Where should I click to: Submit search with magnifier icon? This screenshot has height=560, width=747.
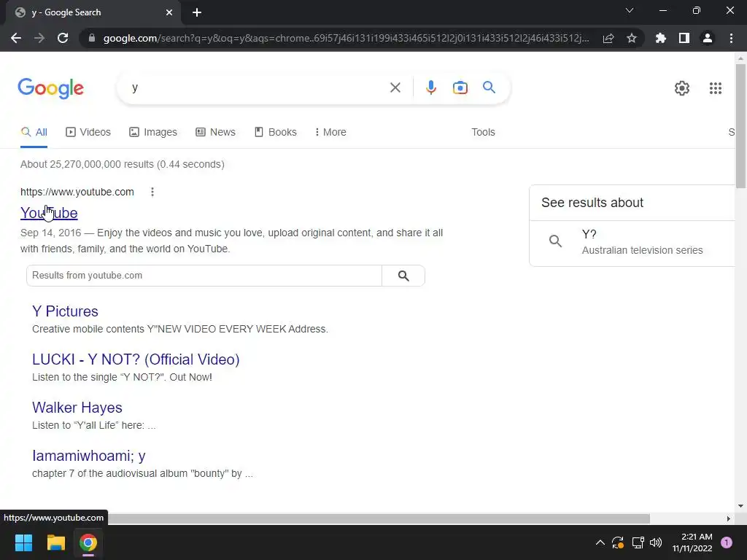click(489, 87)
